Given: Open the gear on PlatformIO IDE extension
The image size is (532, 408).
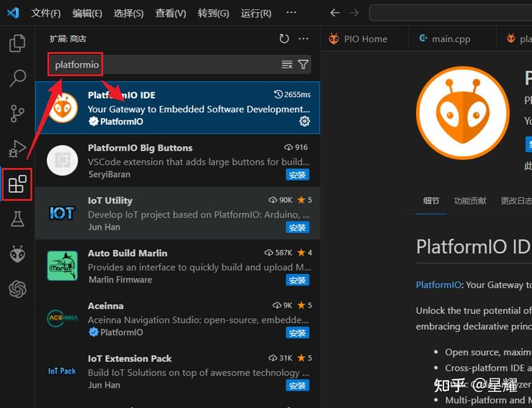Looking at the screenshot, I should [x=304, y=121].
